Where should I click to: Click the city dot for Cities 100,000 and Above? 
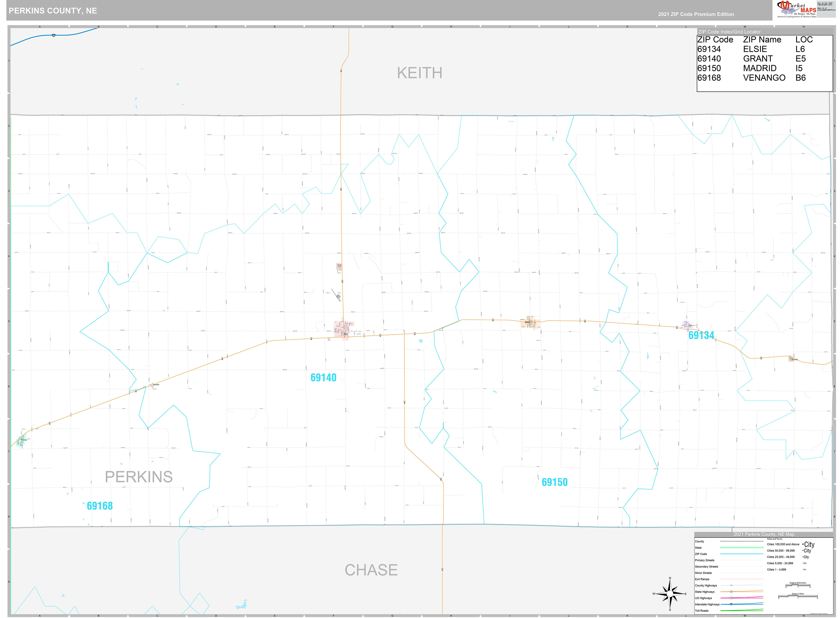click(x=803, y=545)
